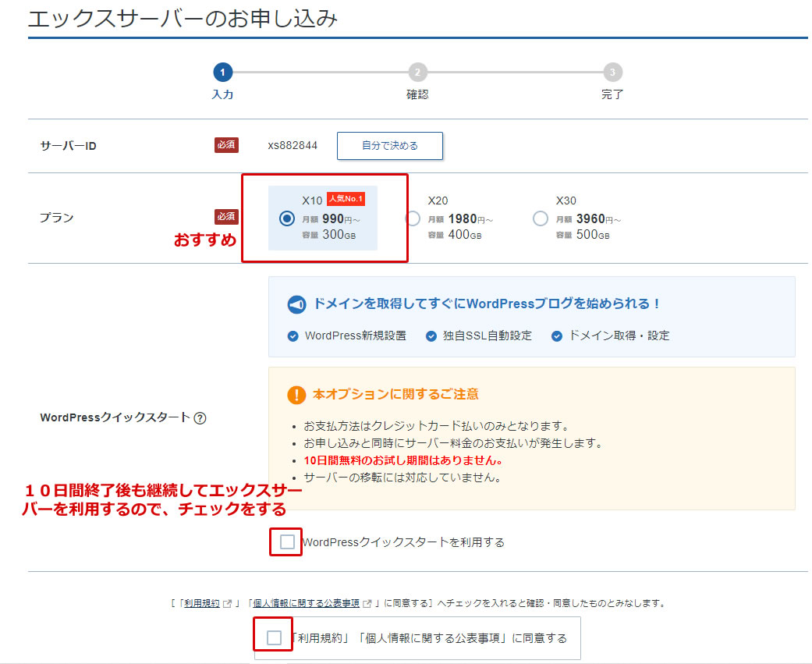
Task: Click the 自分で決める button
Action: [x=390, y=146]
